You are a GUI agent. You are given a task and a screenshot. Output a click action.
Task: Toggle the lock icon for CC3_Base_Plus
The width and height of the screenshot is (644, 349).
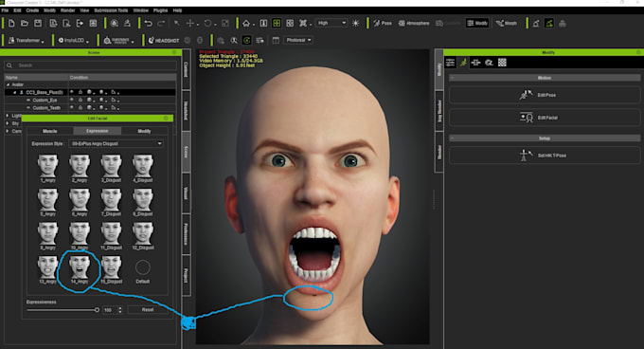coord(80,92)
